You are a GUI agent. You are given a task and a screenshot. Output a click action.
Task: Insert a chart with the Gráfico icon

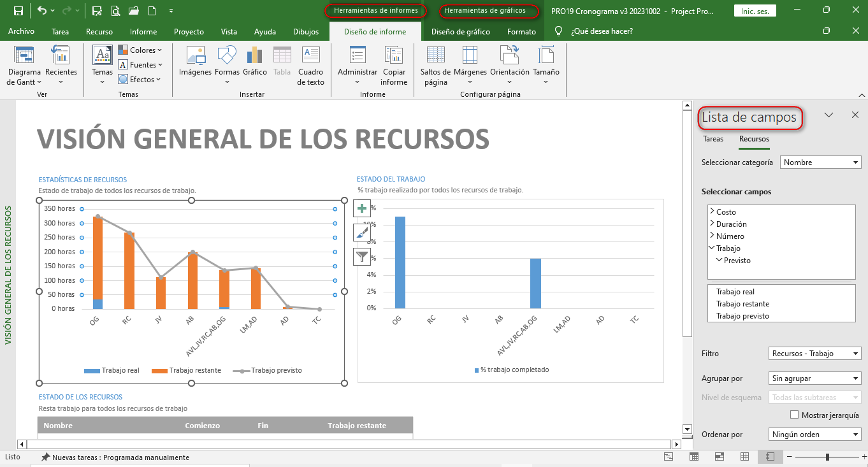tap(255, 57)
